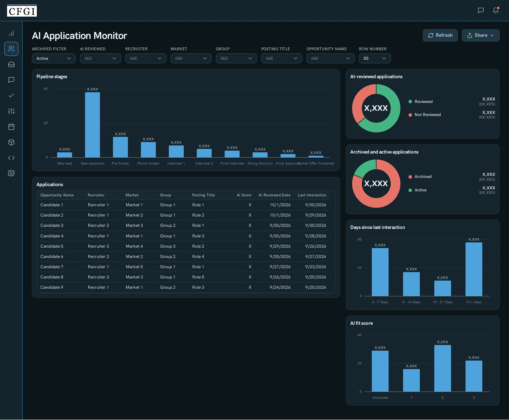Open the code brackets sidebar icon
The height and width of the screenshot is (420, 509).
pos(11,158)
